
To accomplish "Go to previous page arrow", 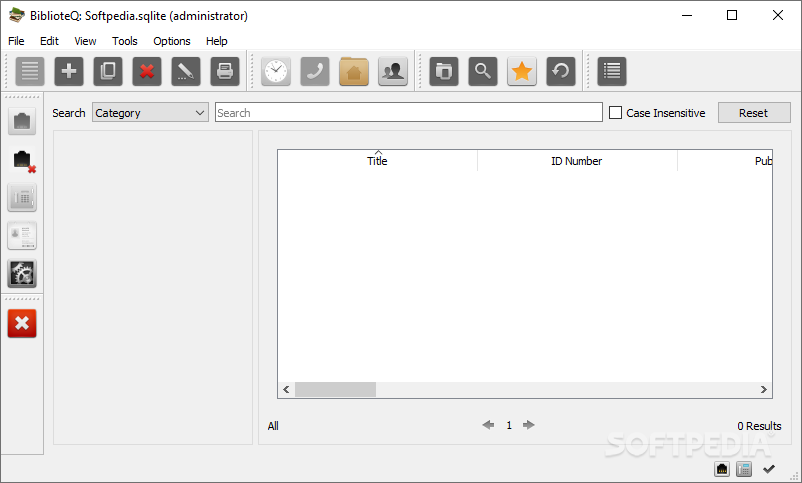I will click(x=488, y=425).
